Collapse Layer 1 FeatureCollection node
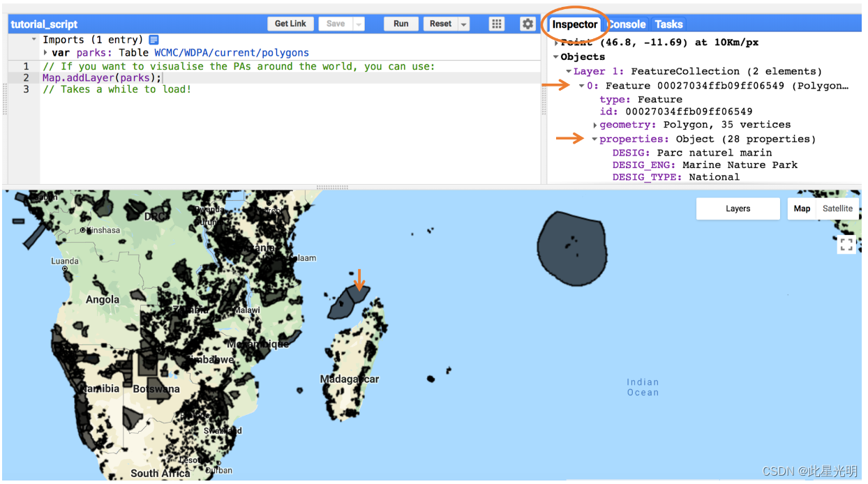 (569, 70)
